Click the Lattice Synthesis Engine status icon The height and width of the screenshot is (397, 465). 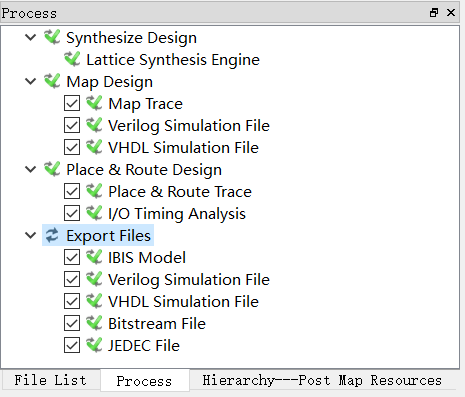(72, 59)
